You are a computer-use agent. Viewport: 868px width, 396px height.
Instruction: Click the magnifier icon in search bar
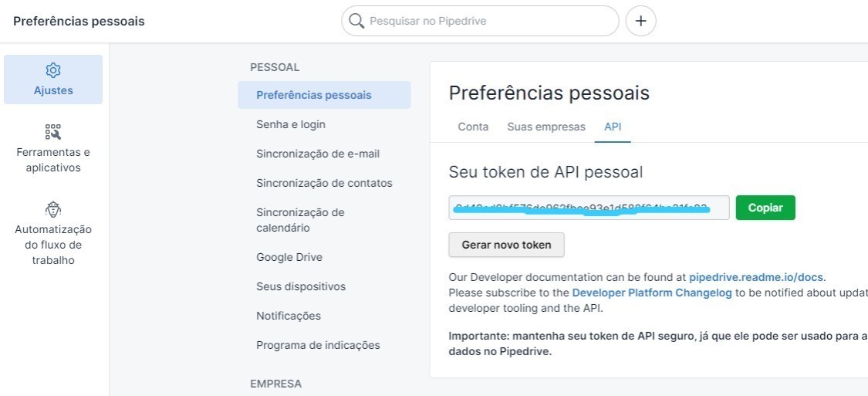point(357,21)
